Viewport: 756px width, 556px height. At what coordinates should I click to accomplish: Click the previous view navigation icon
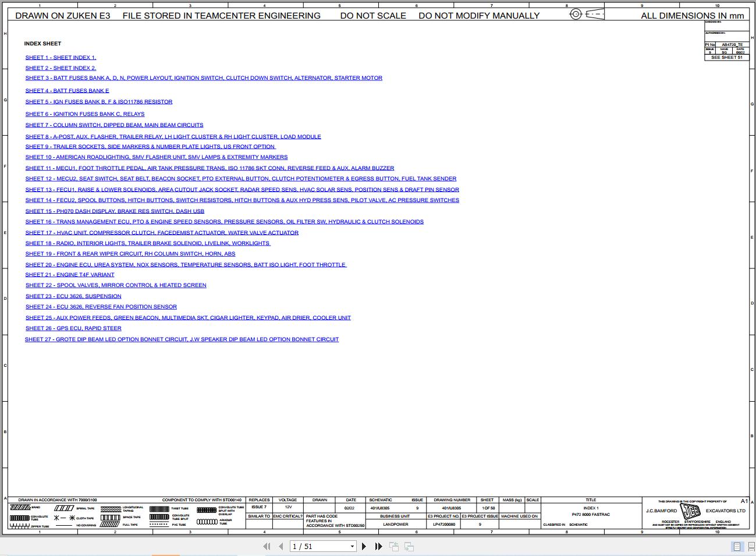[394, 546]
